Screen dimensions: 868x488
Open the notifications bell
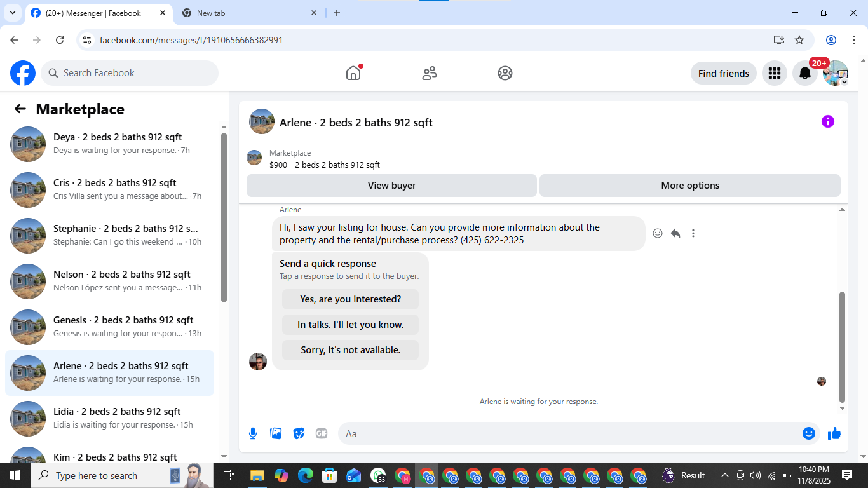pyautogui.click(x=805, y=73)
